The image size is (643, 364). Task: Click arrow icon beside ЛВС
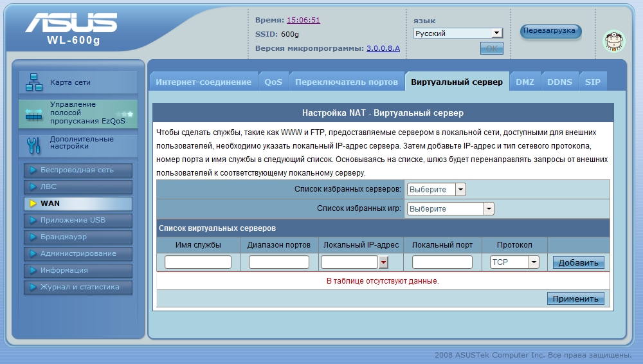[x=33, y=187]
